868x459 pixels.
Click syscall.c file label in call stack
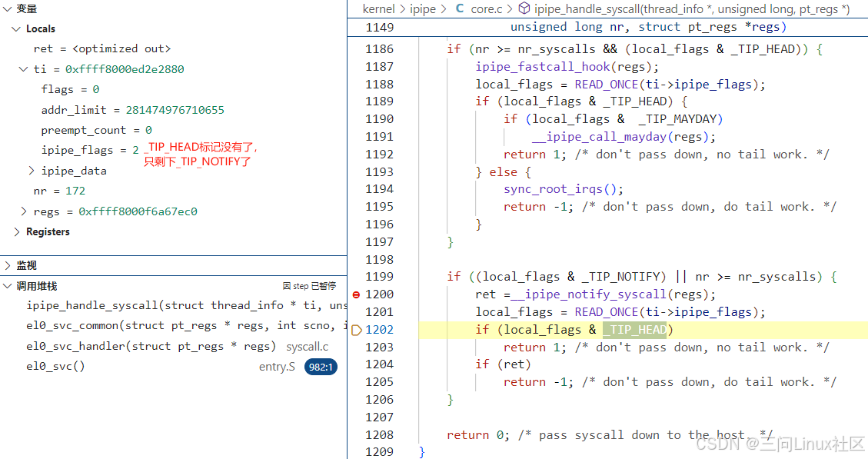coord(308,347)
